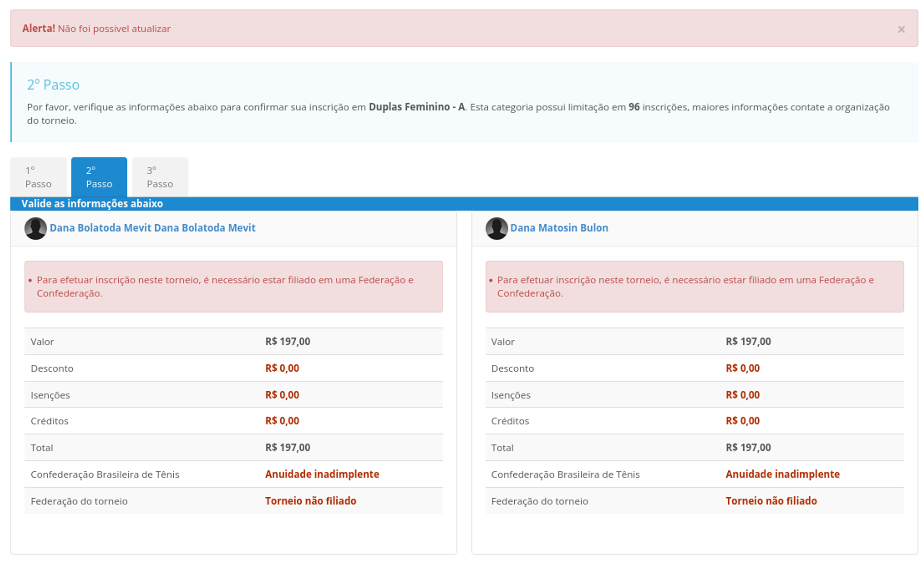
Task: Click right player's federation warning message
Action: point(685,286)
